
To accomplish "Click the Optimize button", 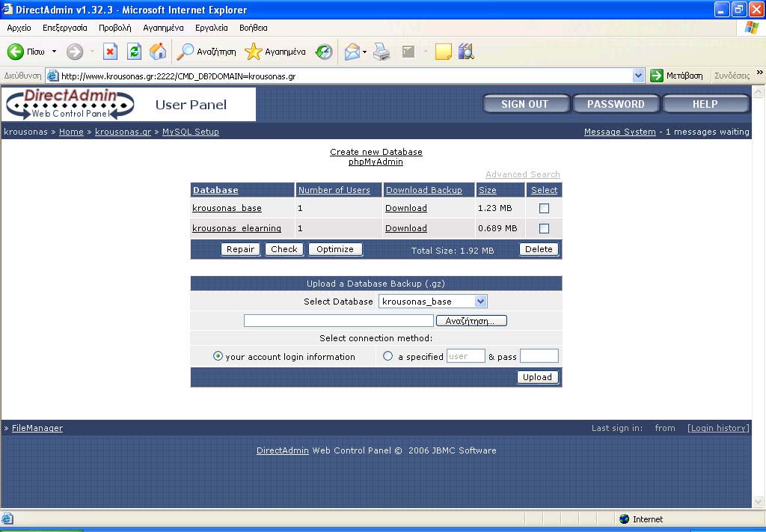I will (335, 249).
